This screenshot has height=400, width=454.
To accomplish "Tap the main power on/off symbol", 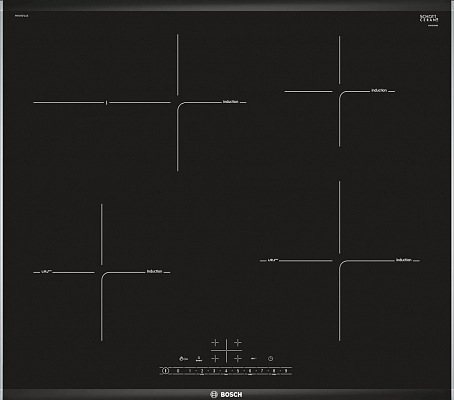I will click(165, 371).
